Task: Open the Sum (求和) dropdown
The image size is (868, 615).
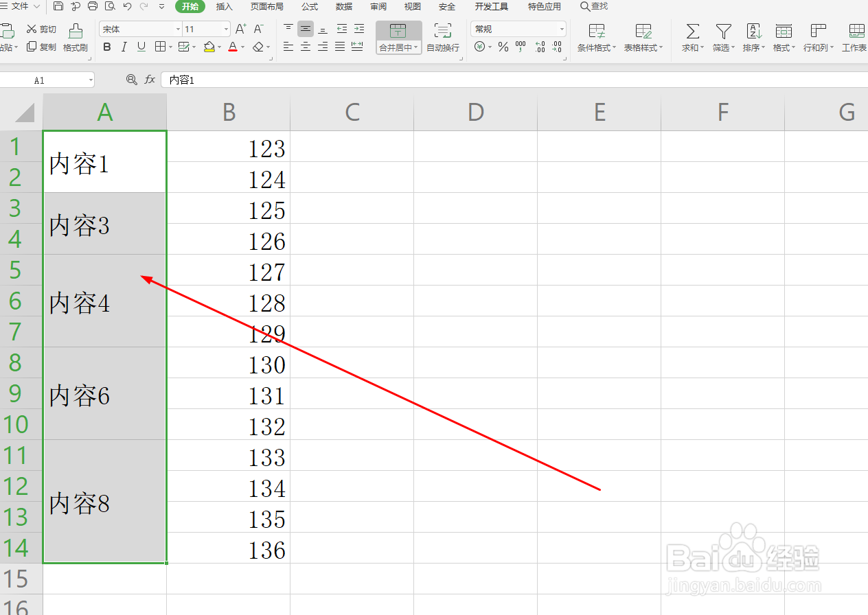Action: pos(693,38)
